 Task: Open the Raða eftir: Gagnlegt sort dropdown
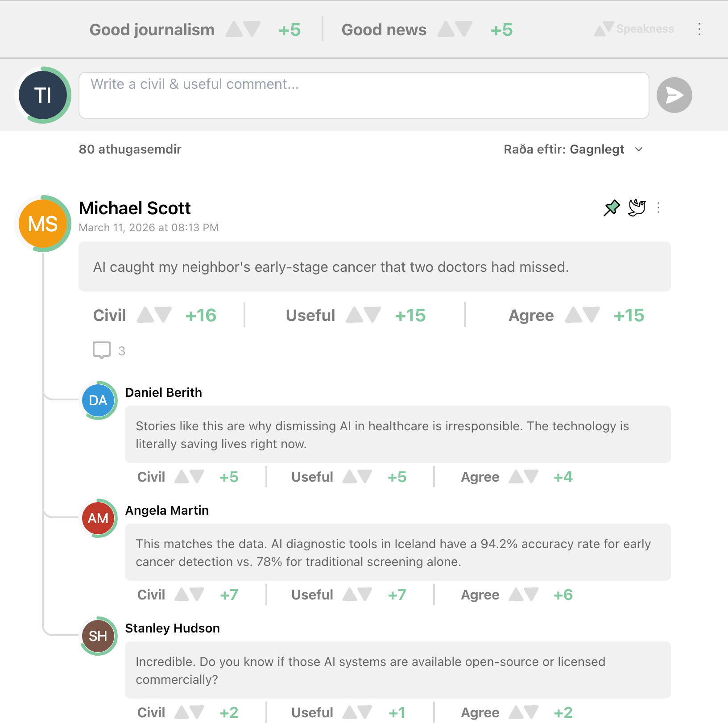573,150
